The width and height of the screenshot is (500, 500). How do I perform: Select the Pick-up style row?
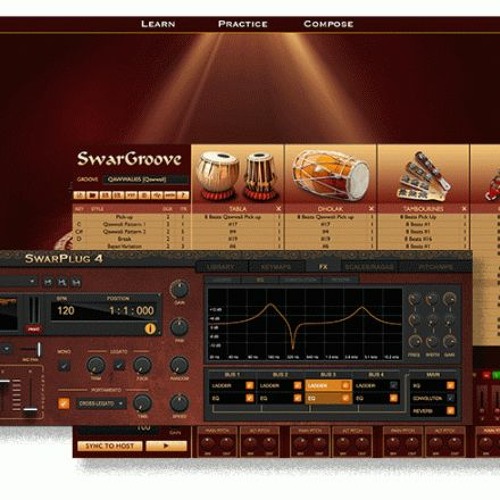[x=132, y=217]
